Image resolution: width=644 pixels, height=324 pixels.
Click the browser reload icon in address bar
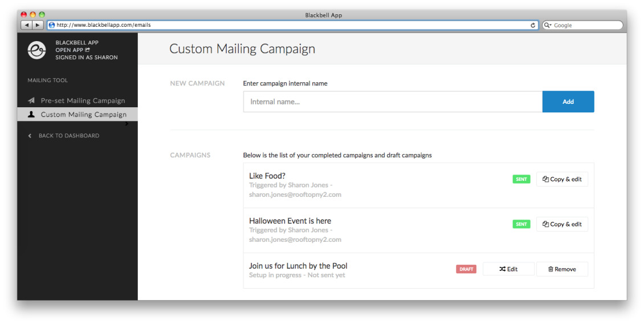[x=533, y=25]
